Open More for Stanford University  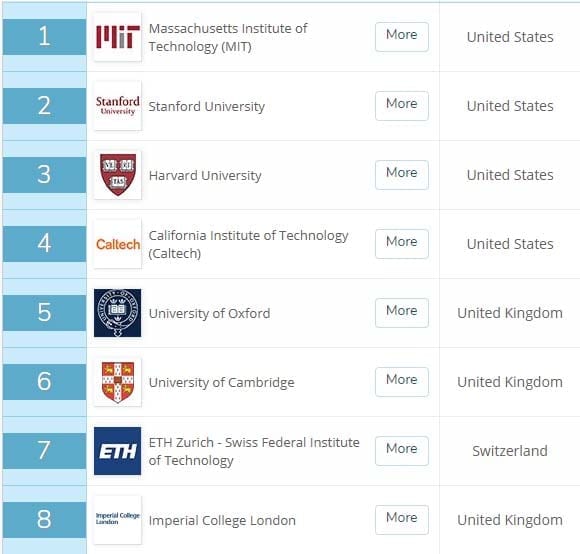click(x=402, y=106)
